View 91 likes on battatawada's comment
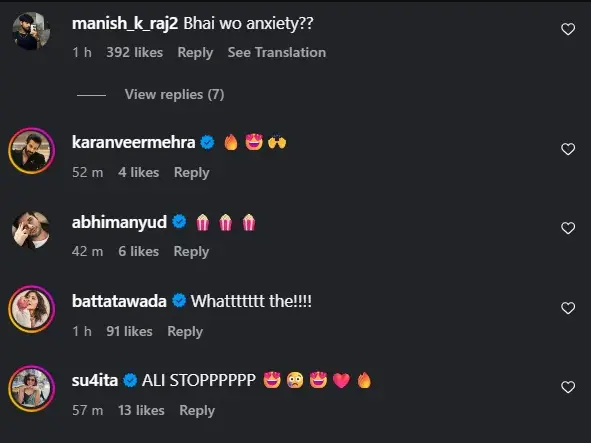The width and height of the screenshot is (591, 443). (x=129, y=331)
